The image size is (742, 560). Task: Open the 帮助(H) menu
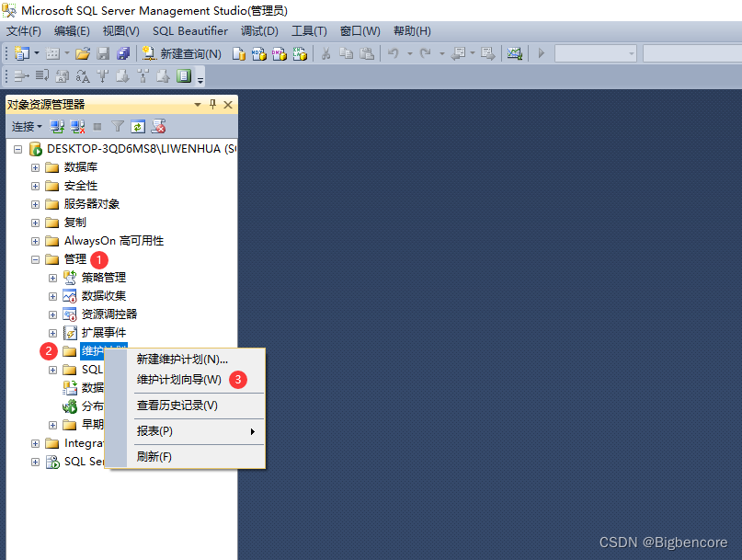(x=412, y=31)
